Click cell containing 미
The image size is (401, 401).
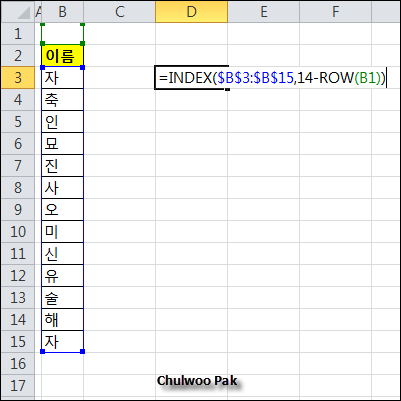[x=62, y=232]
